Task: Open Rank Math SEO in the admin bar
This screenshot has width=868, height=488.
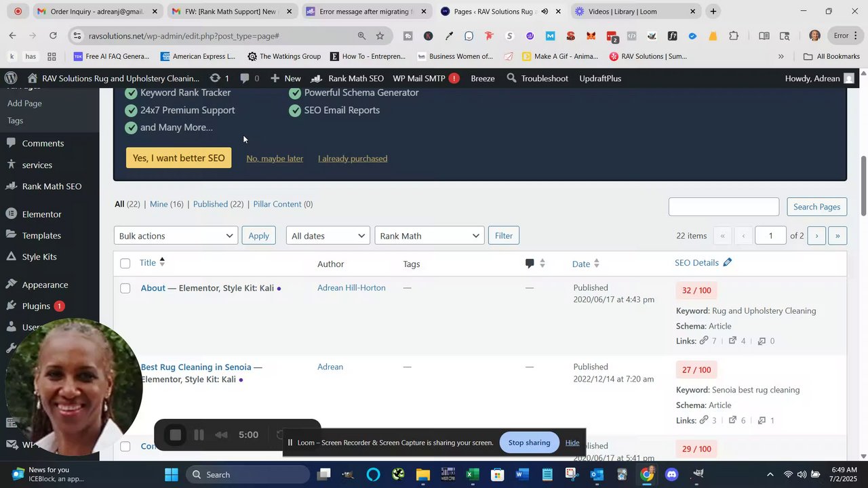Action: click(x=348, y=78)
